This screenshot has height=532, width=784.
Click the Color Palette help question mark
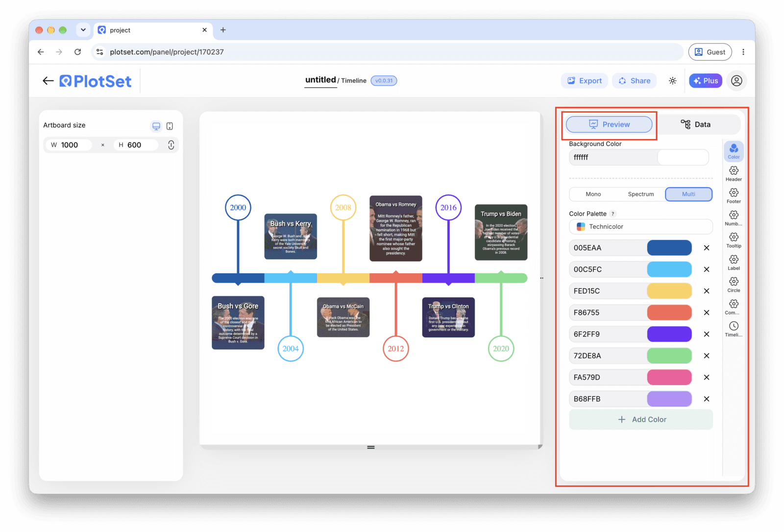tap(612, 214)
